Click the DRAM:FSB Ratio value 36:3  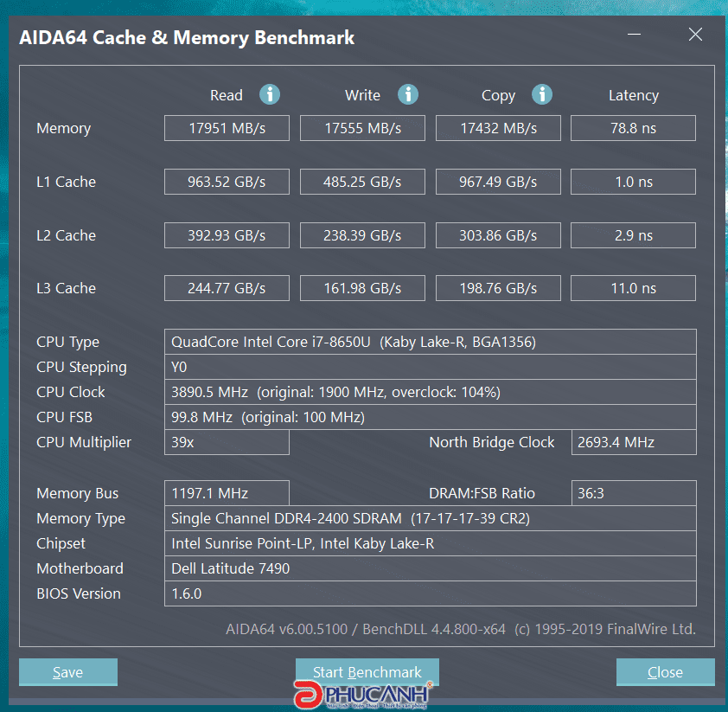(634, 493)
